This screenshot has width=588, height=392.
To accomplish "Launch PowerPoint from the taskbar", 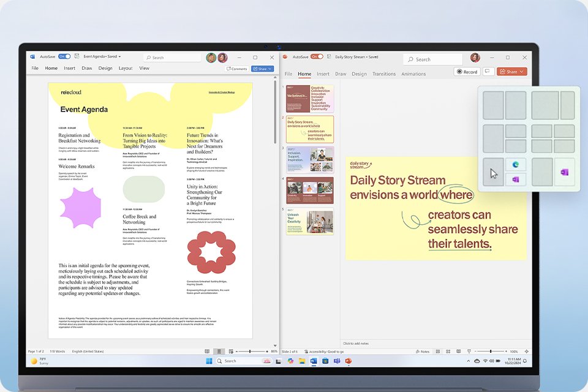I will (349, 361).
